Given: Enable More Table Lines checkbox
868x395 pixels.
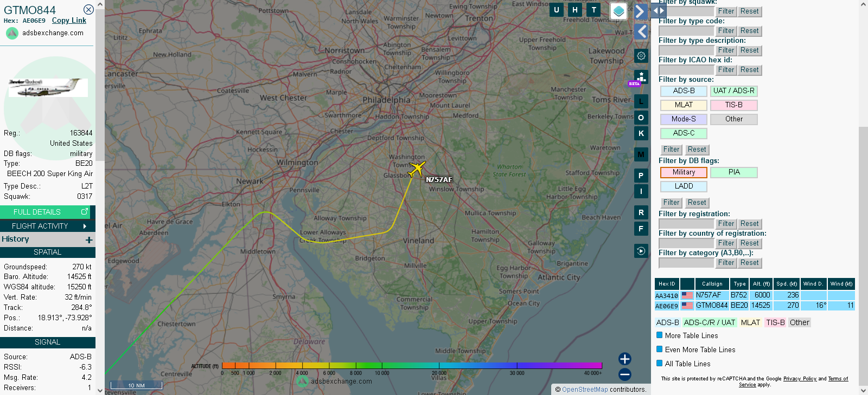Looking at the screenshot, I should pyautogui.click(x=660, y=335).
